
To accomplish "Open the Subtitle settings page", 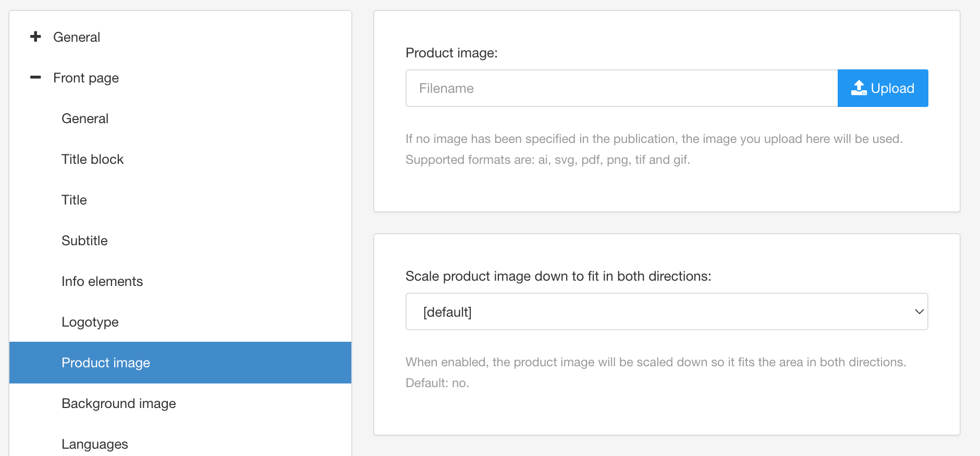I will [84, 241].
